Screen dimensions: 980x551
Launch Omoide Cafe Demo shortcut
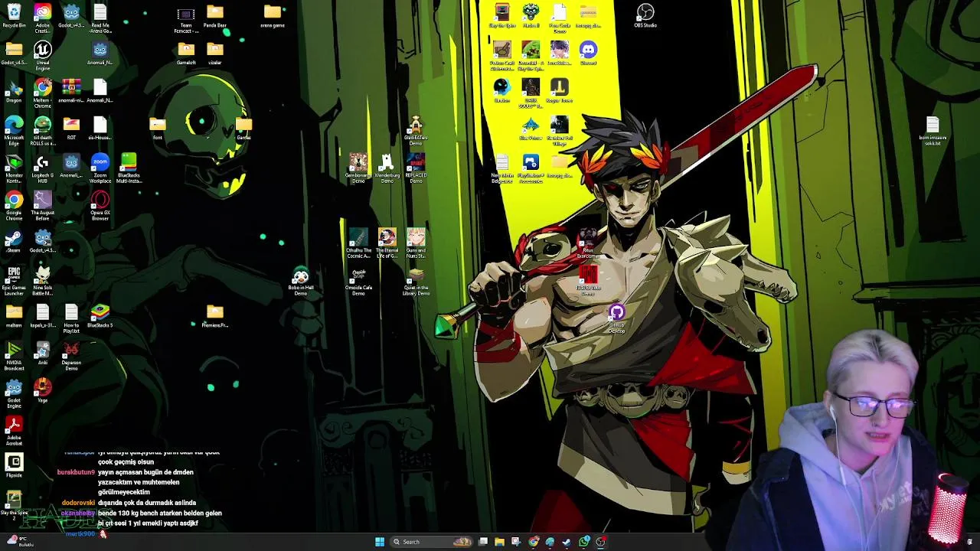coord(358,281)
